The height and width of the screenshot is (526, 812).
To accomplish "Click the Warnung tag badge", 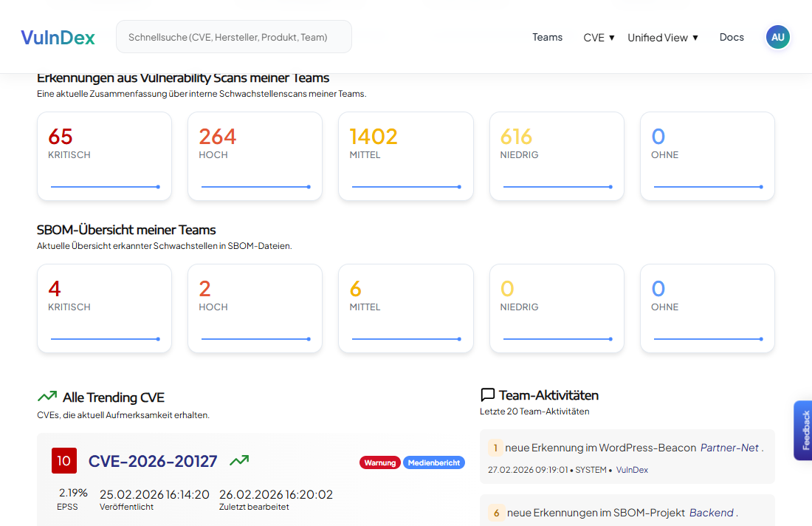I will [380, 462].
